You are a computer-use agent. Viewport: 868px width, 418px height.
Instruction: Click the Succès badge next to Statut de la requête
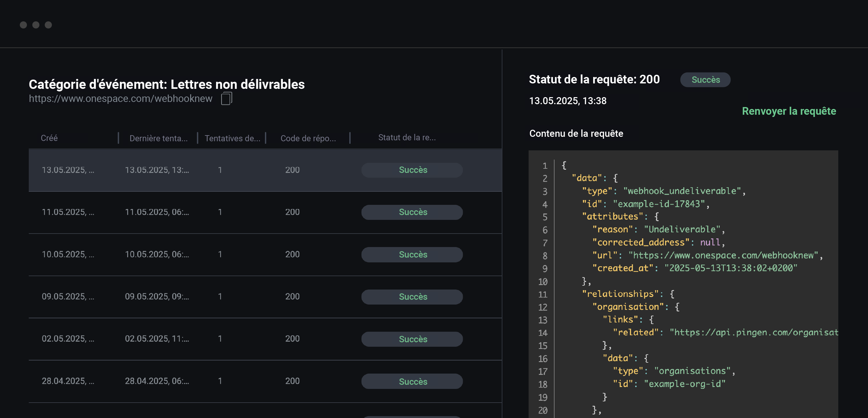pyautogui.click(x=705, y=80)
